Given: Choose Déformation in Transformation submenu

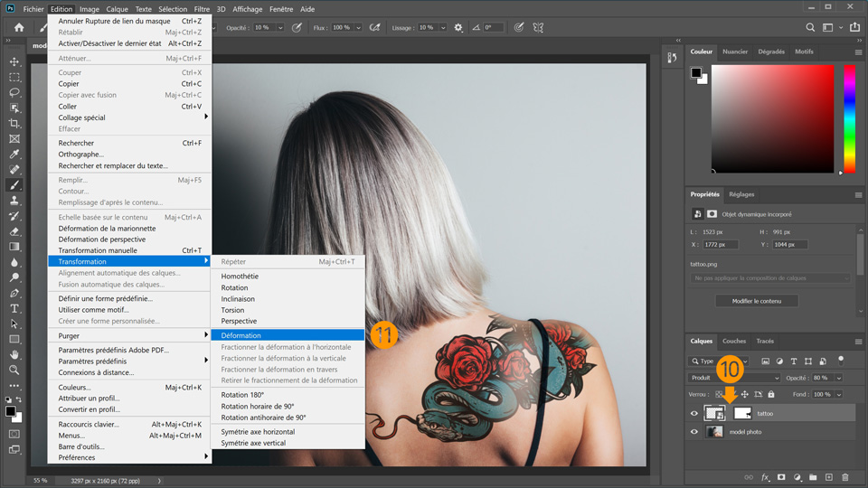Looking at the screenshot, I should click(x=288, y=335).
